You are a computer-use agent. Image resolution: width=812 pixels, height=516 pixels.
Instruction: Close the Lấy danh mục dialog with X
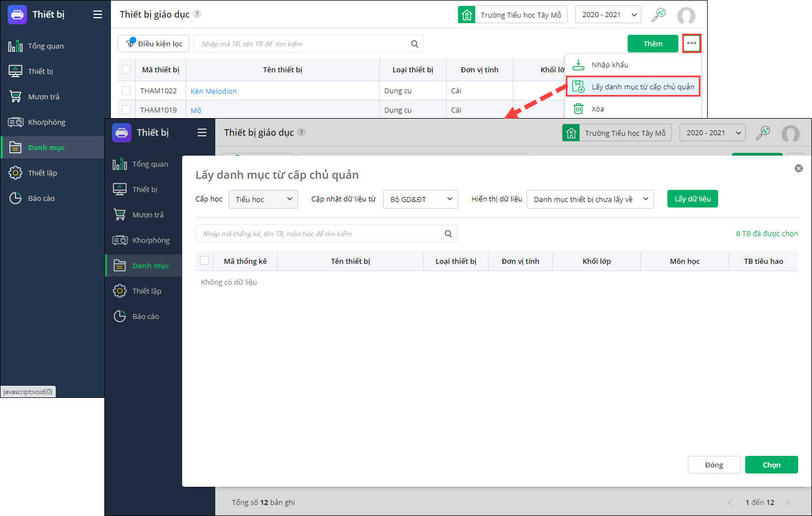799,168
